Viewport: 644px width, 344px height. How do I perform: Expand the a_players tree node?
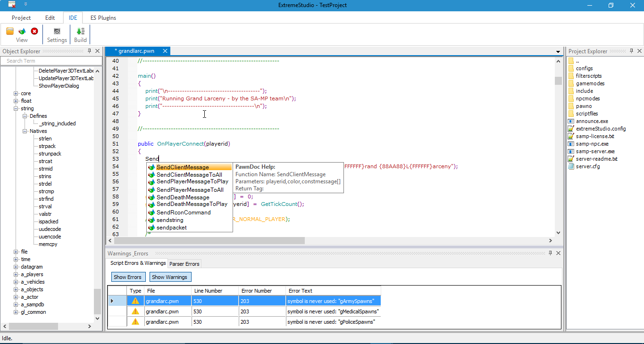coord(16,274)
